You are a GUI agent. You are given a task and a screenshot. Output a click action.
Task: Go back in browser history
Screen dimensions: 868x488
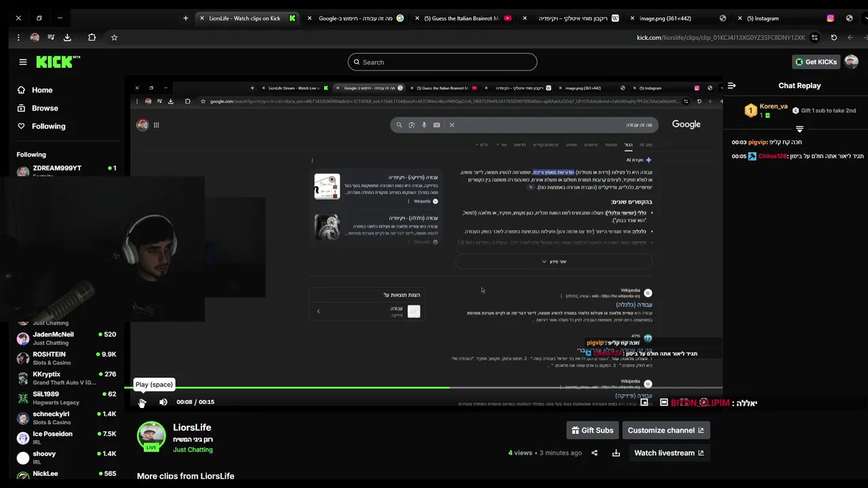[850, 37]
